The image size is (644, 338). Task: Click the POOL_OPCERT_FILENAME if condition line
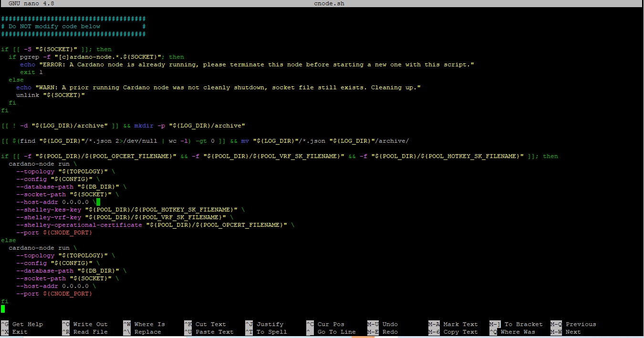280,156
